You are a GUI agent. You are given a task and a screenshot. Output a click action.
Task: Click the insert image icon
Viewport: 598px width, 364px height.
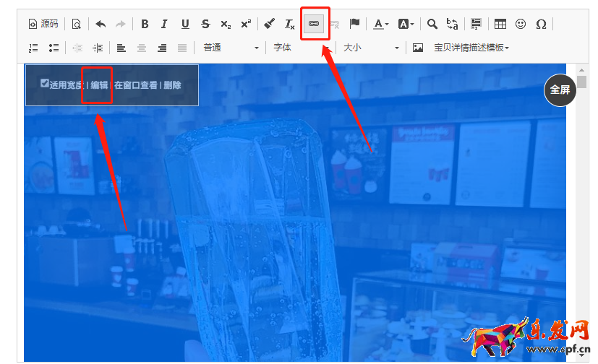tap(418, 48)
